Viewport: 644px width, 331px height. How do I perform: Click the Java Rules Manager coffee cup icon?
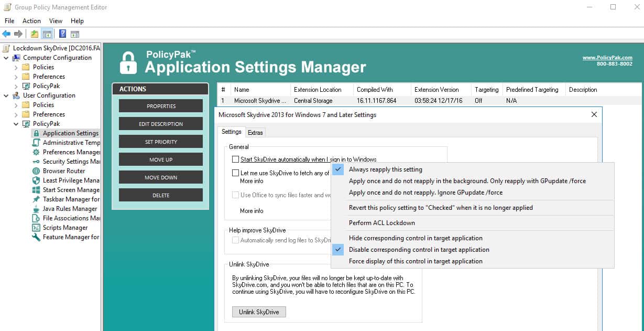36,209
